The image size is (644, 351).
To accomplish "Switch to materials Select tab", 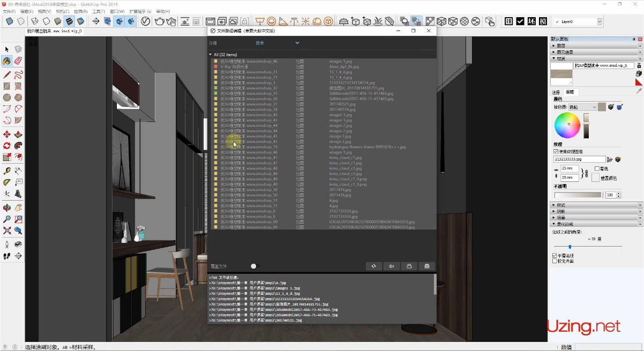I will (x=556, y=92).
